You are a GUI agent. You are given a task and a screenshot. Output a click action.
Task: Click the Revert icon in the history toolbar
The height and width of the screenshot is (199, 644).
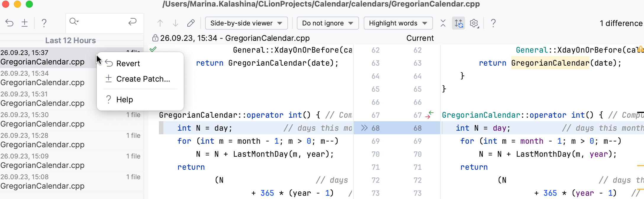click(9, 23)
